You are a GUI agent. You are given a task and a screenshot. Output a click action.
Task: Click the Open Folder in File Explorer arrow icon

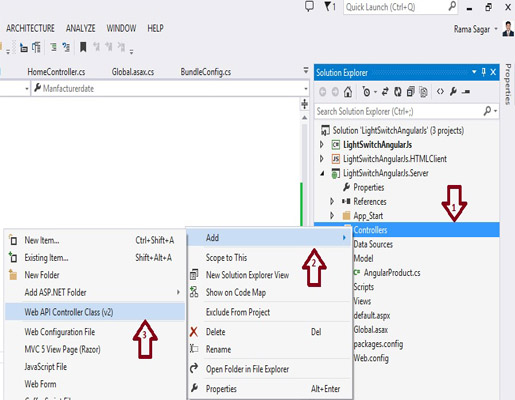click(x=194, y=368)
